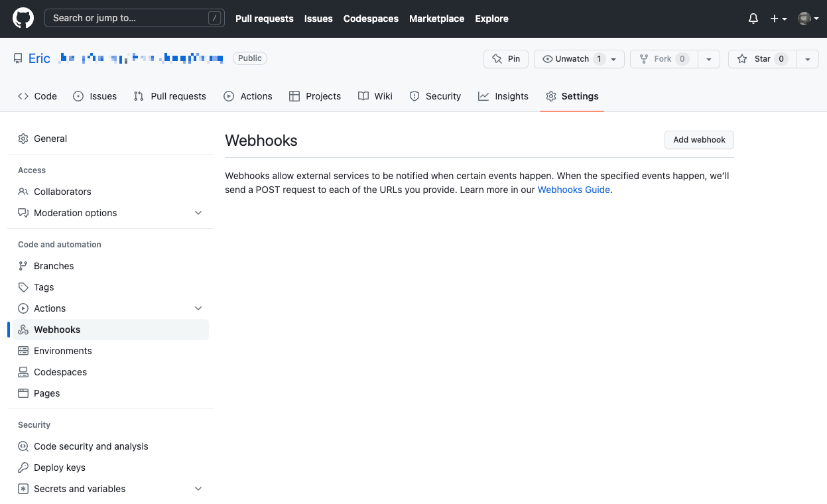827x504 pixels.
Task: Expand Actions section chevron in sidebar
Action: pos(198,308)
